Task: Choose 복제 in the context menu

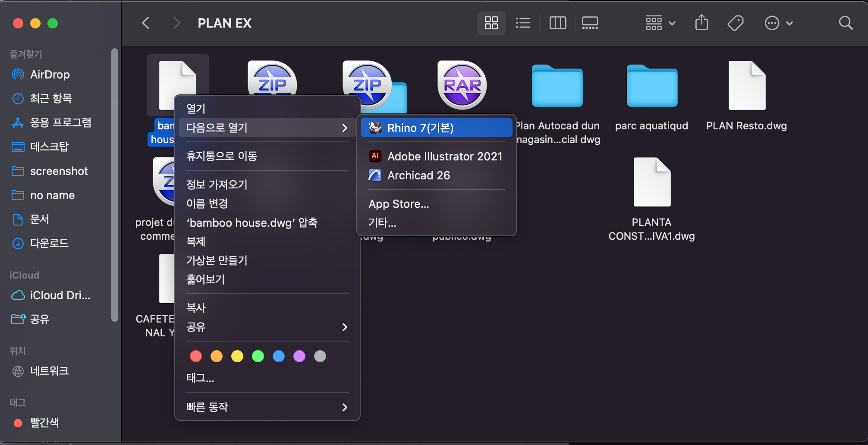Action: tap(267, 241)
